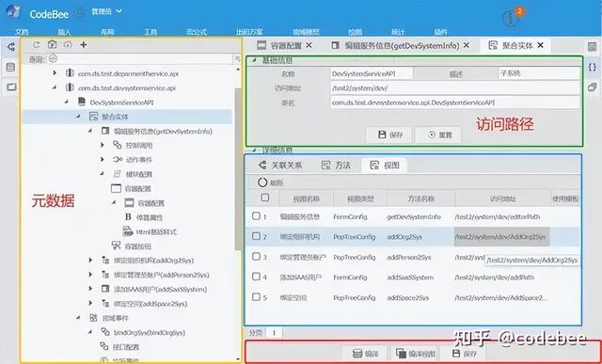Open the 管理员 user dropdown
Image resolution: width=602 pixels, height=364 pixels.
click(106, 12)
